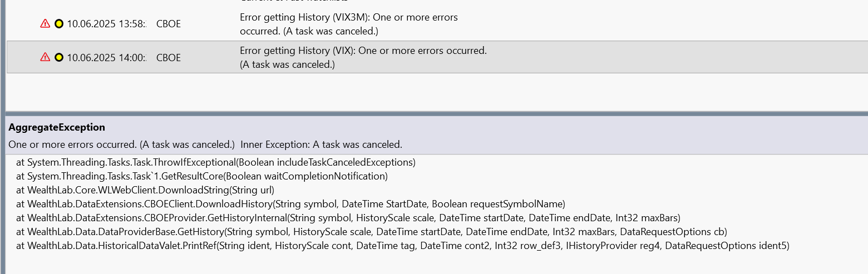
Task: Click the CBOEClient.DownloadHistory stack trace line
Action: [290, 204]
